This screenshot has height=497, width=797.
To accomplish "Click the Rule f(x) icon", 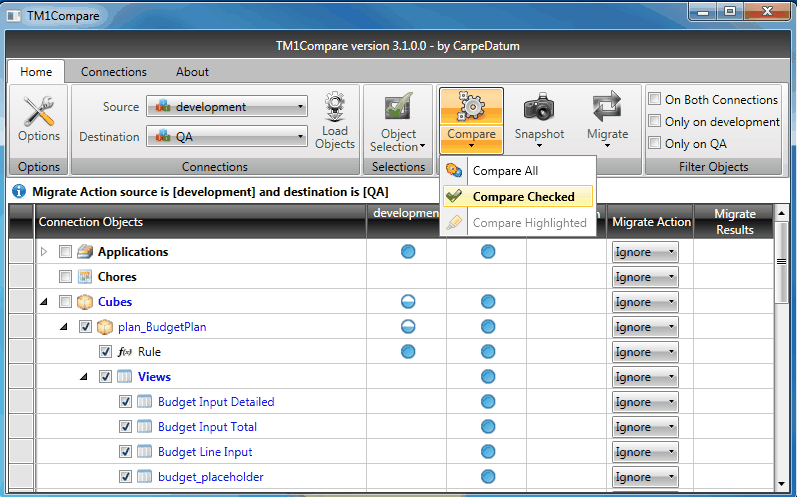I will click(125, 352).
